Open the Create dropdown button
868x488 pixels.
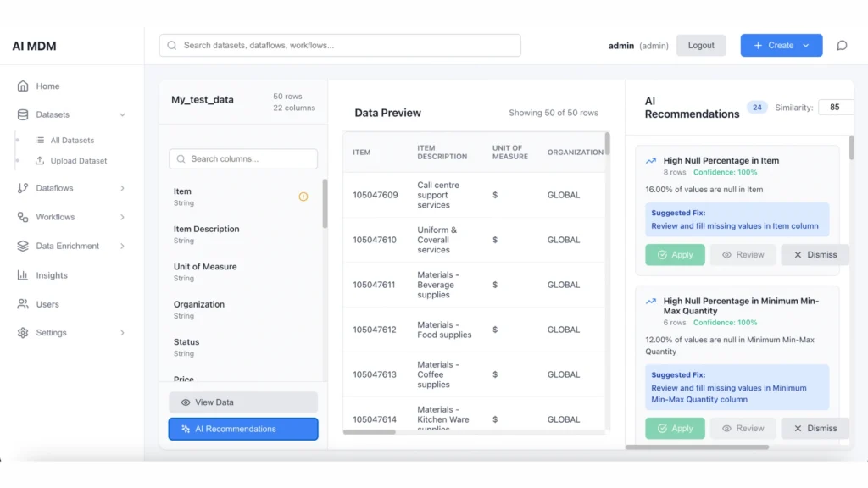(x=781, y=46)
